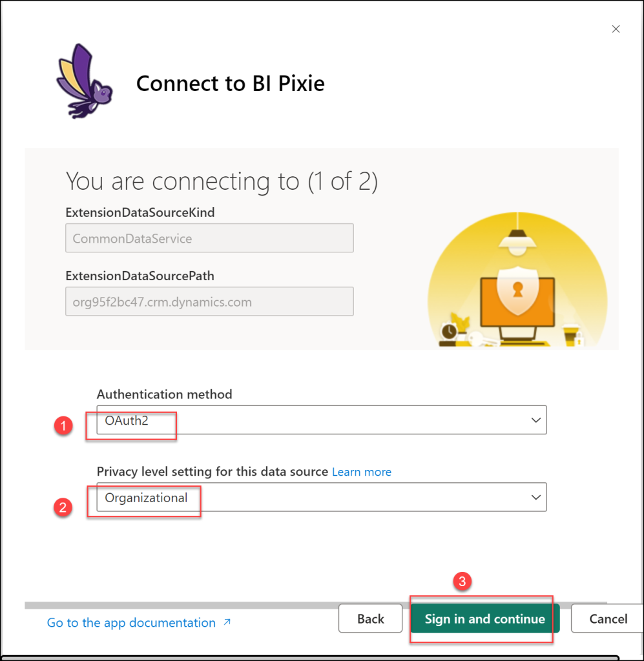Screen dimensions: 644x661
Task: Go to the app documentation link
Action: point(131,622)
